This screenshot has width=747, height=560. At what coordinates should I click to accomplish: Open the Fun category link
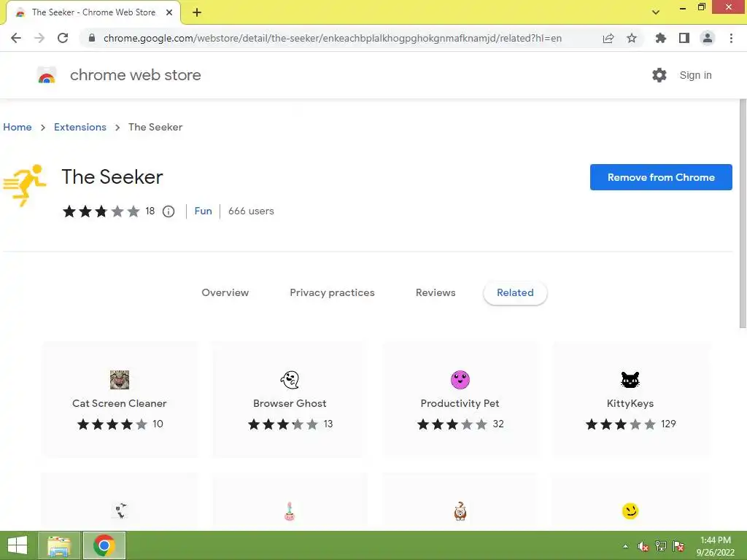coord(203,211)
